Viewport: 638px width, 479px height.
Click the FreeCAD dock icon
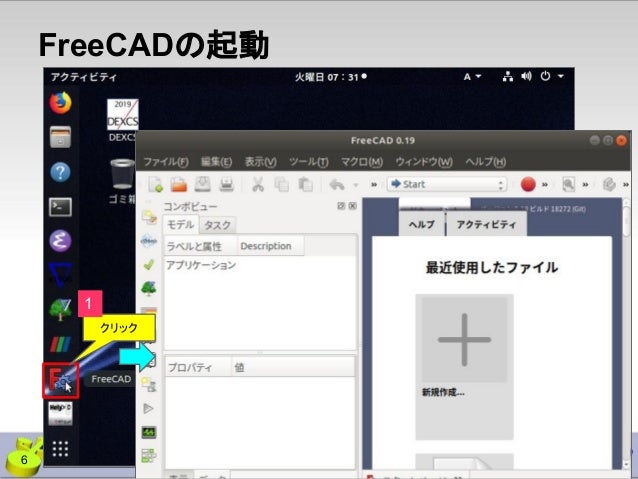coord(60,380)
